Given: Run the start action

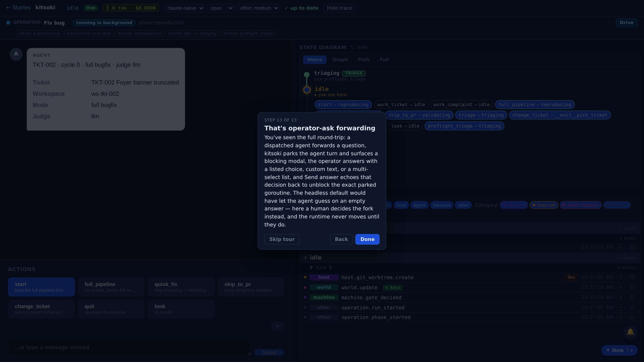Looking at the screenshot, I should (41, 287).
